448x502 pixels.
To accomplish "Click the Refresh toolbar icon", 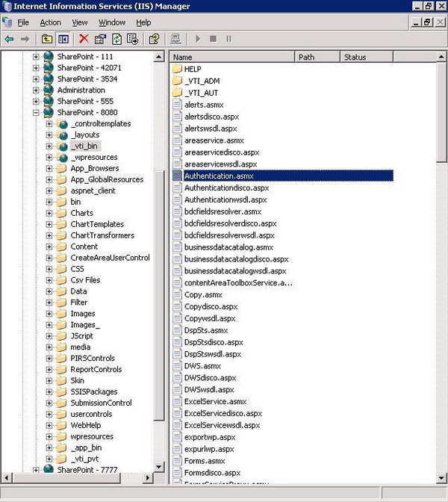I will (x=116, y=39).
